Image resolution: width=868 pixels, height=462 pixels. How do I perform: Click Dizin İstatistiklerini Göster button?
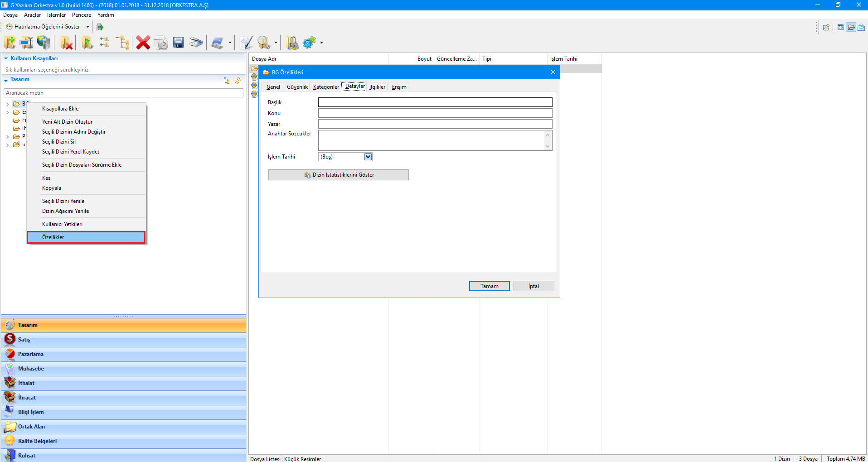point(338,175)
